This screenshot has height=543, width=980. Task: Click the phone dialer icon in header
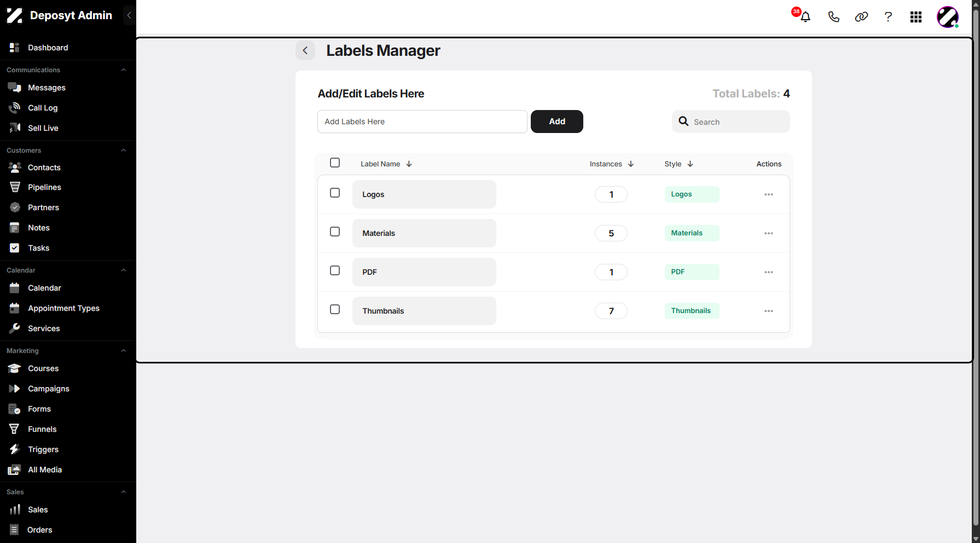pyautogui.click(x=833, y=17)
